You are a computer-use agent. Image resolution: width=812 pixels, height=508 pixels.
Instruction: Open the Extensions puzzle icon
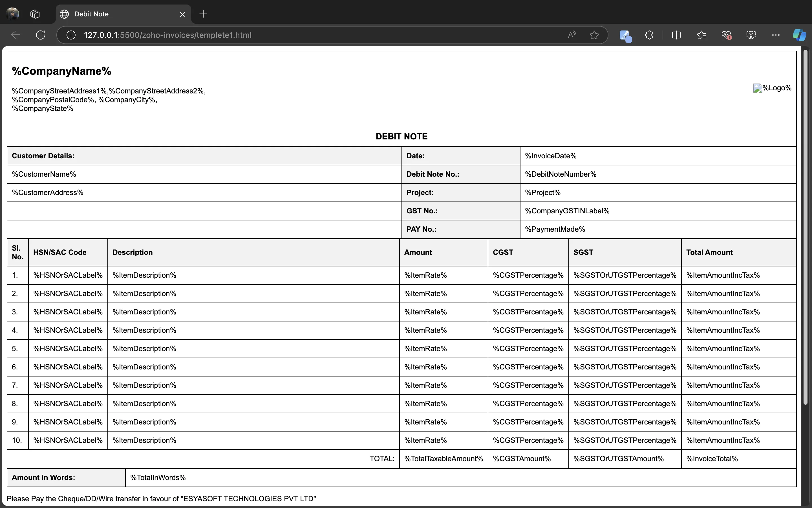click(649, 35)
